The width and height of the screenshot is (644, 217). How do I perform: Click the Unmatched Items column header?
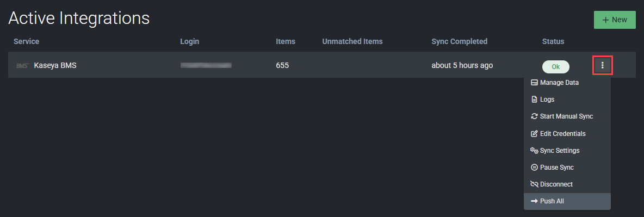(352, 41)
